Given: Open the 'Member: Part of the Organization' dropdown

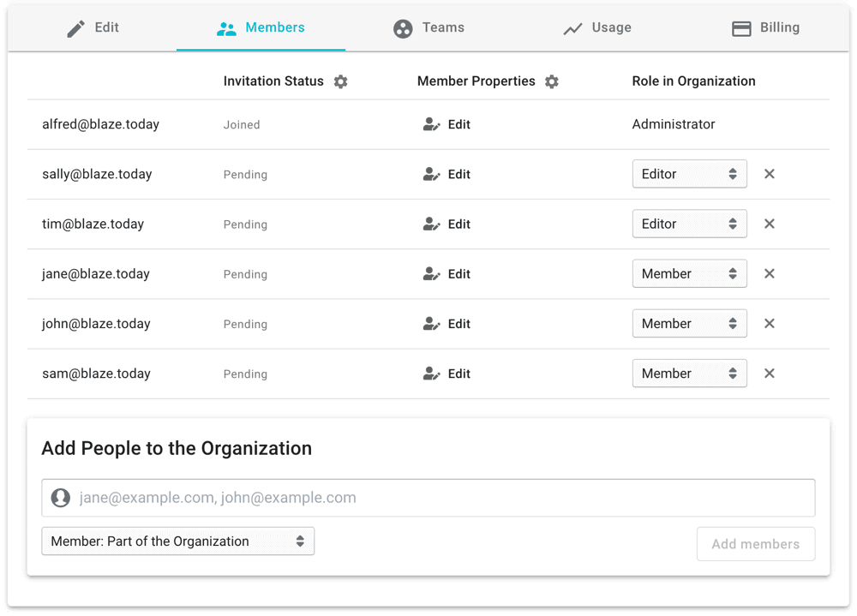Looking at the screenshot, I should [x=177, y=541].
